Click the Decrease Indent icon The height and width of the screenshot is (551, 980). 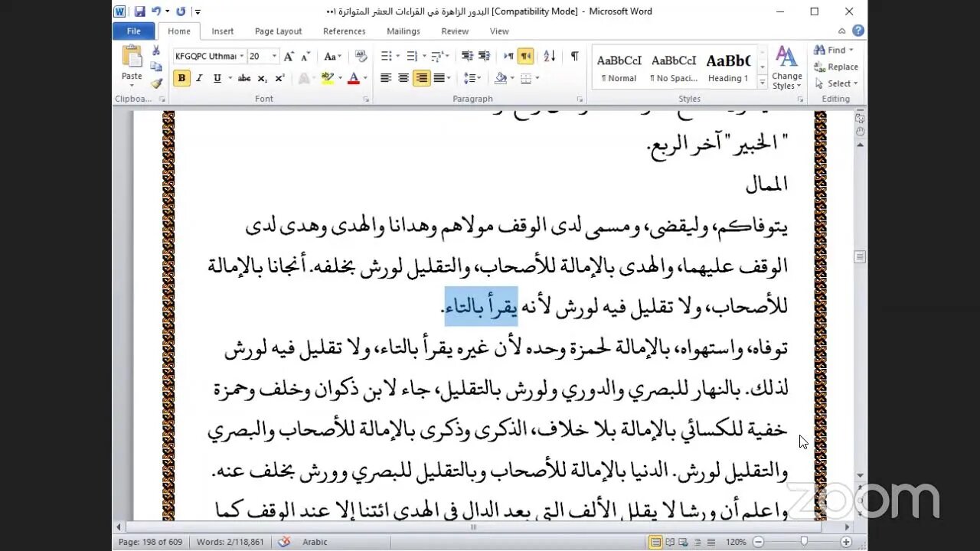point(467,56)
